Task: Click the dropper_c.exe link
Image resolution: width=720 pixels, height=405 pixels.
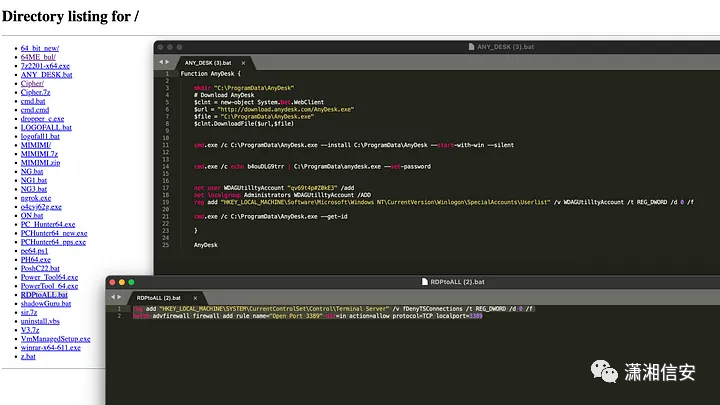Action: tap(42, 118)
